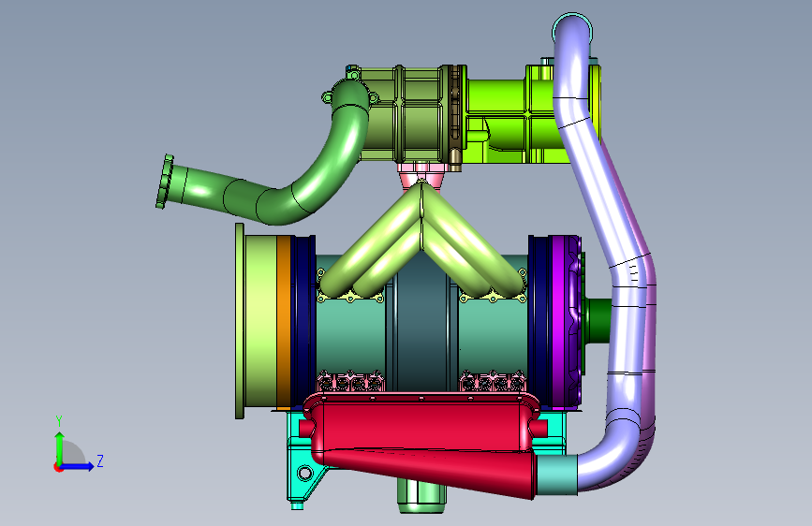Image resolution: width=812 pixels, height=526 pixels.
Task: Select the green Y axis arrow of the triad
Action: click(59, 447)
